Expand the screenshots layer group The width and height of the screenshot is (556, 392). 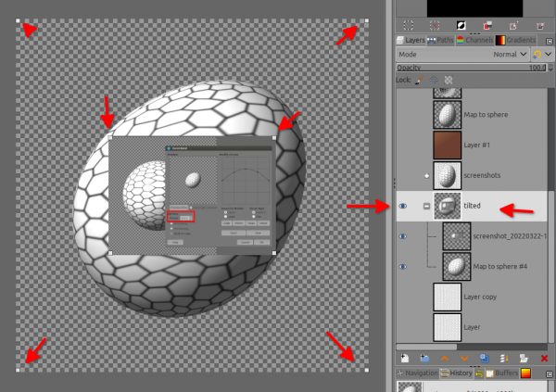coord(426,175)
